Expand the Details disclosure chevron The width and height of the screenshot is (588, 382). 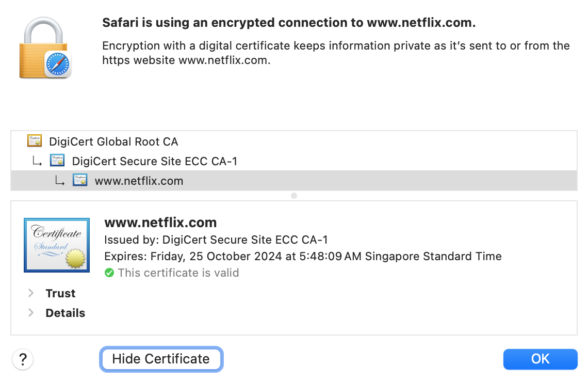(31, 313)
